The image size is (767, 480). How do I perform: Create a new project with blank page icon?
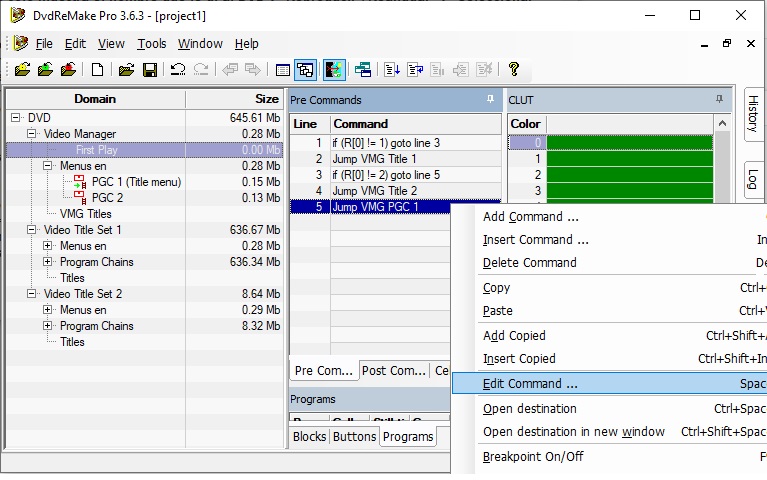click(x=97, y=69)
